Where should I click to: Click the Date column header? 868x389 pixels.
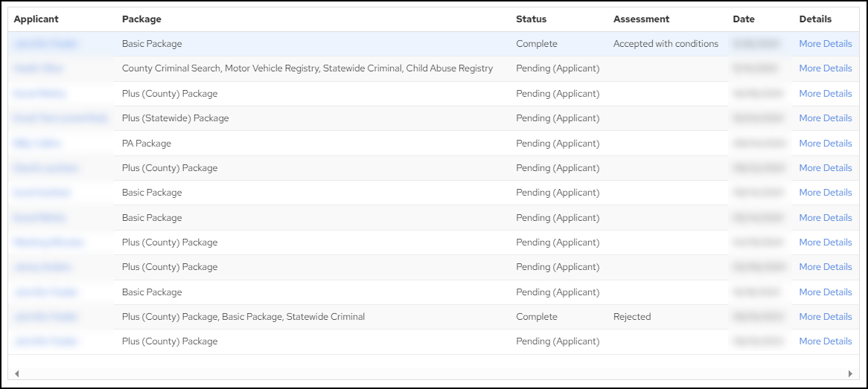tap(743, 19)
